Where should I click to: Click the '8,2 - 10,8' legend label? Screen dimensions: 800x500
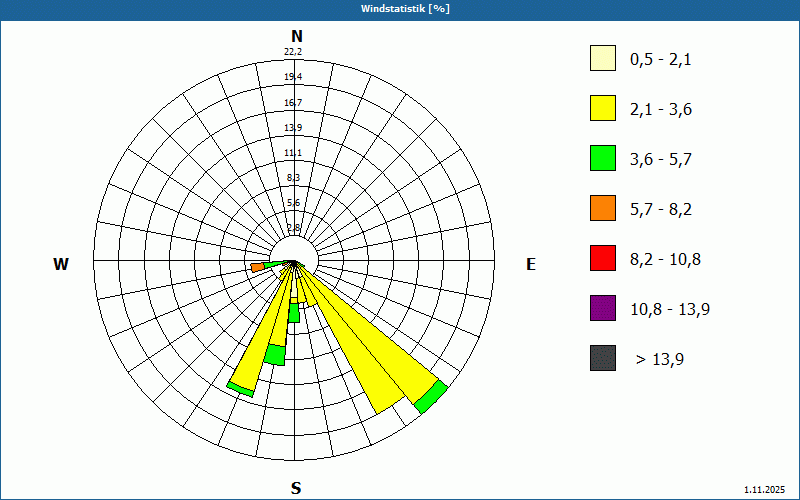pyautogui.click(x=665, y=260)
